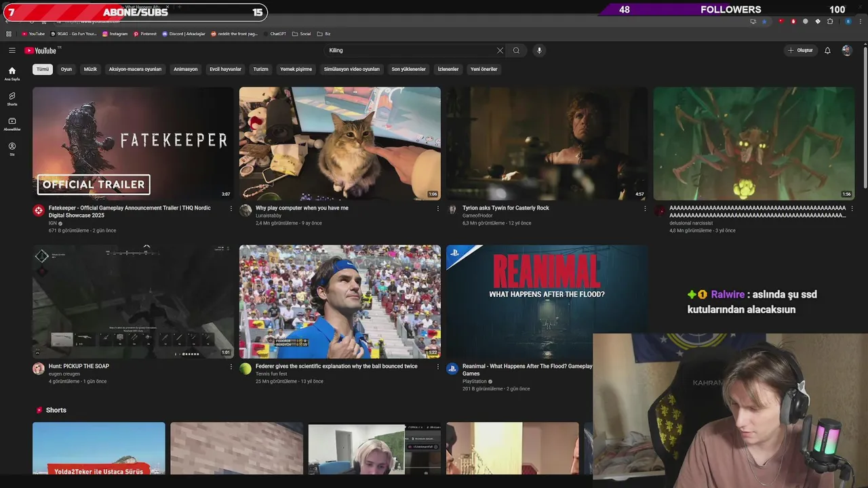The image size is (868, 488).
Task: Open the reddit front page bookmark
Action: click(235, 33)
